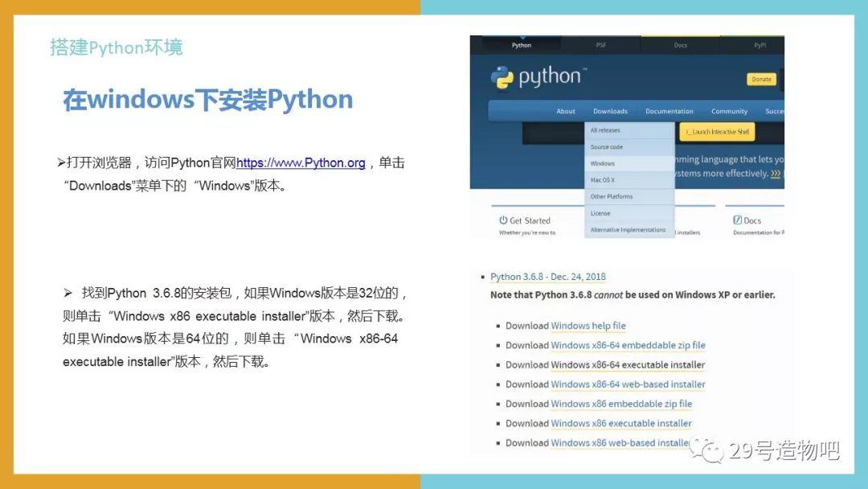
Task: Click the Get Started heading
Action: 530,220
